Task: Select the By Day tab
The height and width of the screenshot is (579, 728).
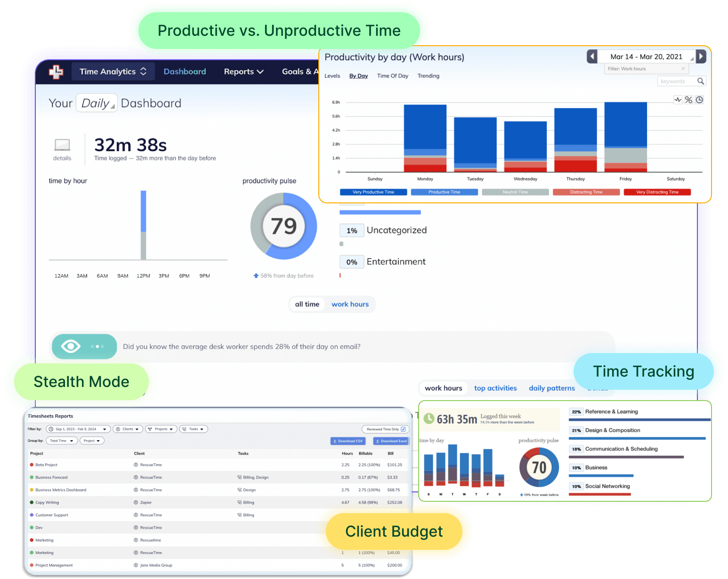Action: coord(358,76)
